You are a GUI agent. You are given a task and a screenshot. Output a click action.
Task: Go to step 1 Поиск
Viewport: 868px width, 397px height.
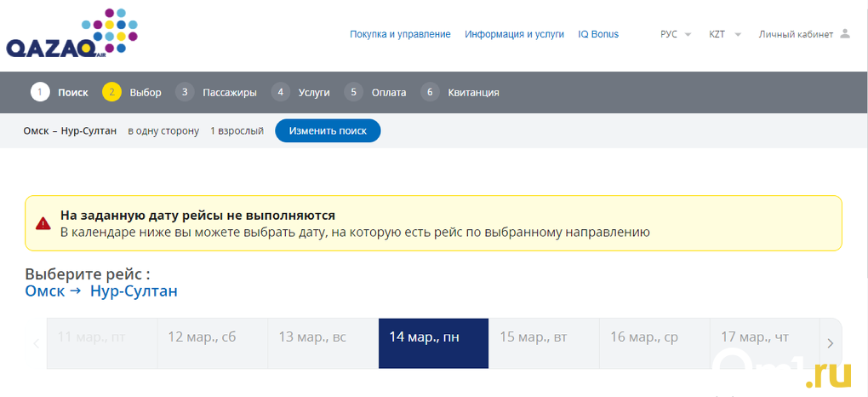60,92
